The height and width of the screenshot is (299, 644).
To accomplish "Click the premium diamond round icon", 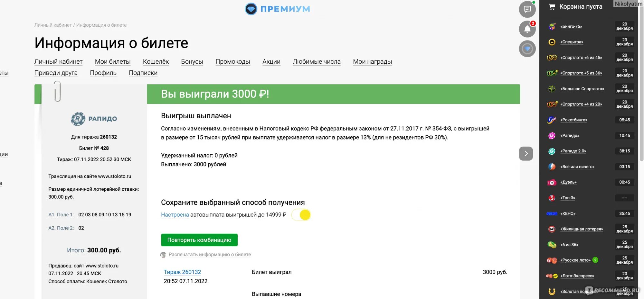I will coord(527,49).
